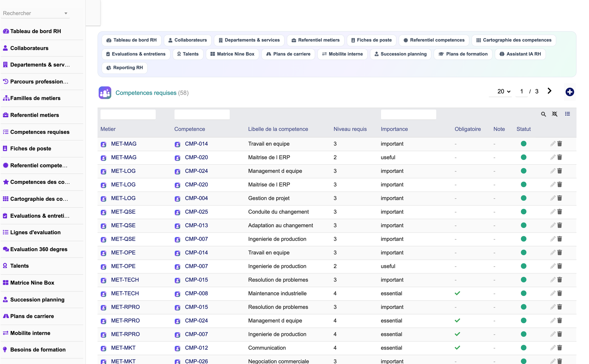Image resolution: width=589 pixels, height=364 pixels.
Task: Click the Mobilite interne sidebar arrows icon
Action: (5, 333)
